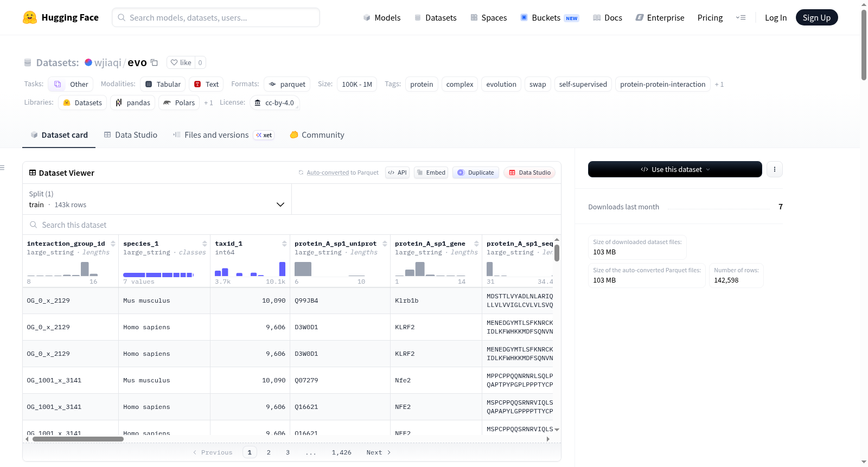Open Datasets in the top navigation

436,17
